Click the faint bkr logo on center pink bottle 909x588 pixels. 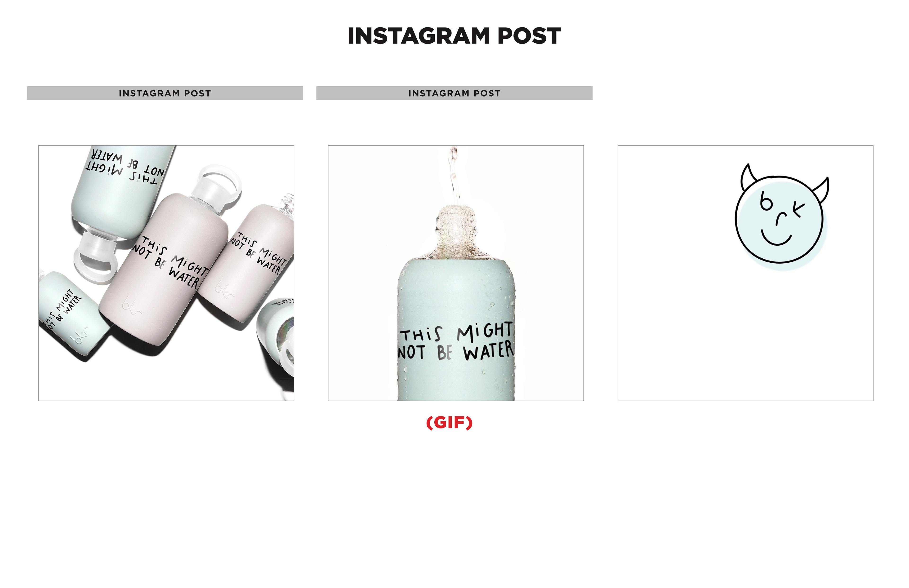point(132,305)
